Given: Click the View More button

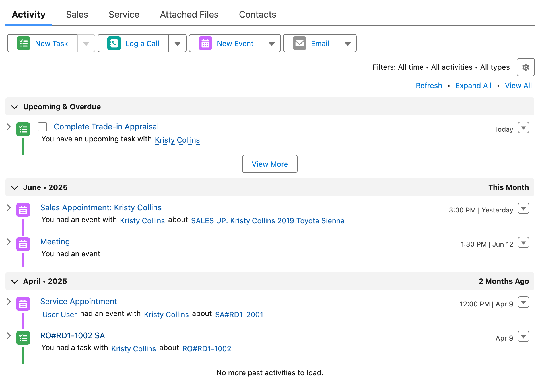Looking at the screenshot, I should pyautogui.click(x=270, y=164).
